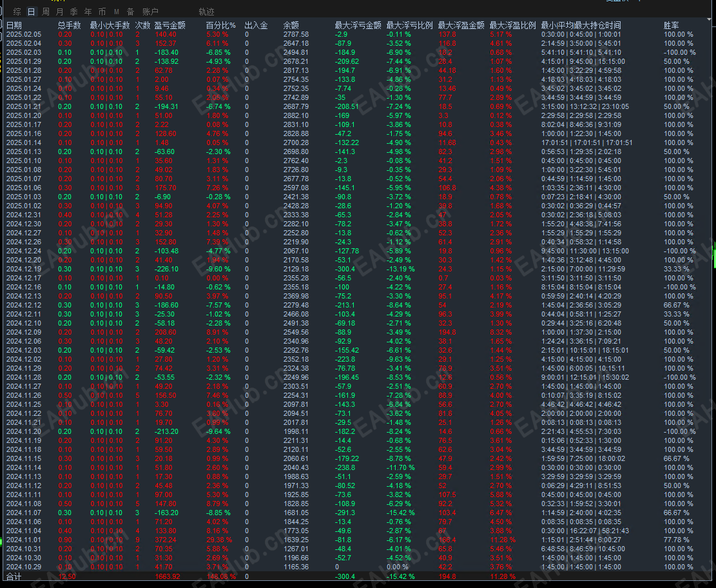Screen dimensions: 716x588
Task: Click the 最大浮盈比例 column header
Action: click(513, 25)
